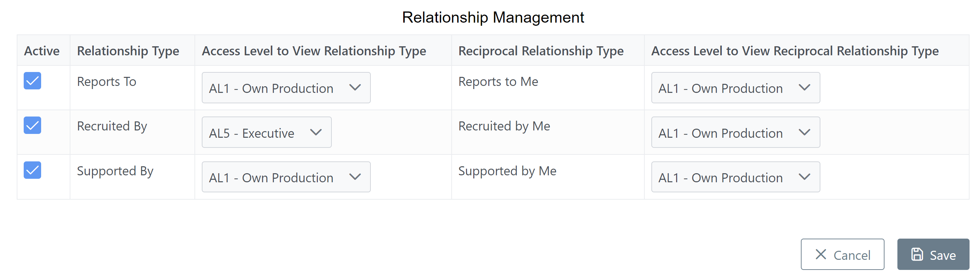Image resolution: width=980 pixels, height=280 pixels.
Task: Disable the Supported By active checkbox
Action: tap(32, 170)
